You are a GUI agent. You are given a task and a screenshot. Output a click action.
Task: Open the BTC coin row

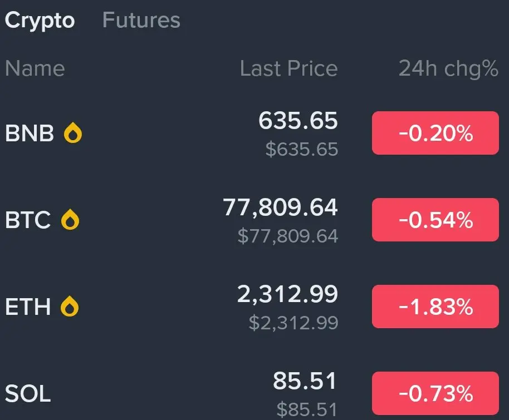click(x=28, y=220)
